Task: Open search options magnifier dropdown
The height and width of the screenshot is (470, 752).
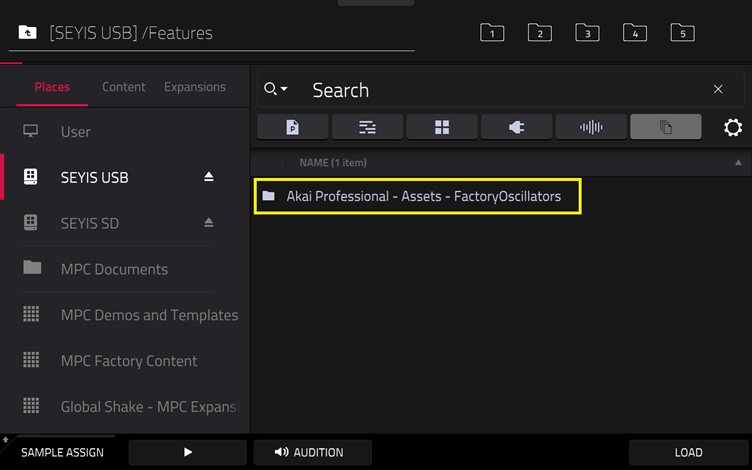Action: (x=275, y=89)
